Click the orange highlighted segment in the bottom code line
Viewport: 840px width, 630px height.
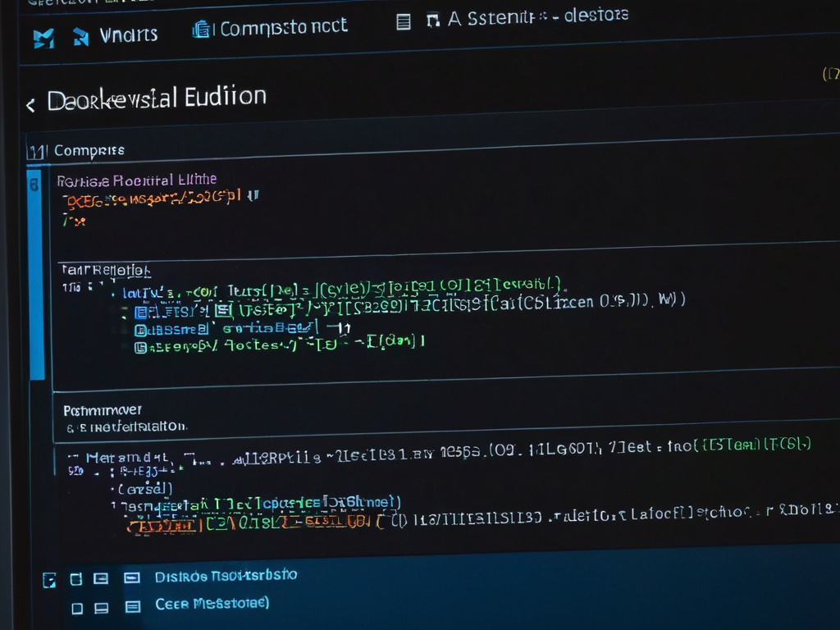coord(162,526)
